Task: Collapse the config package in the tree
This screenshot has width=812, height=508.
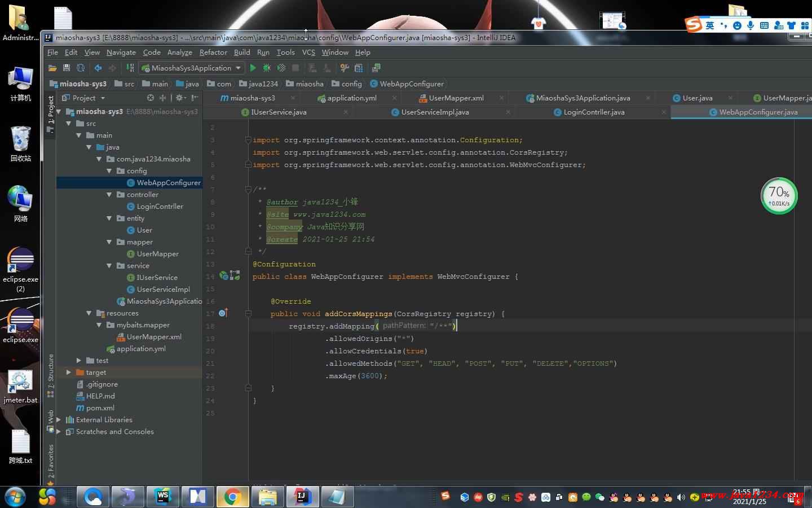Action: pyautogui.click(x=109, y=170)
